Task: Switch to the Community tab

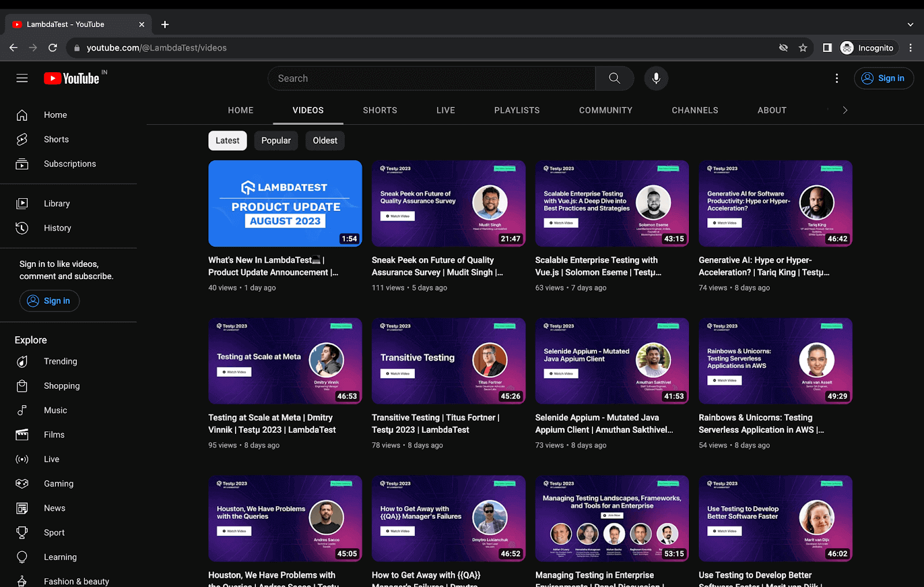Action: coord(605,110)
